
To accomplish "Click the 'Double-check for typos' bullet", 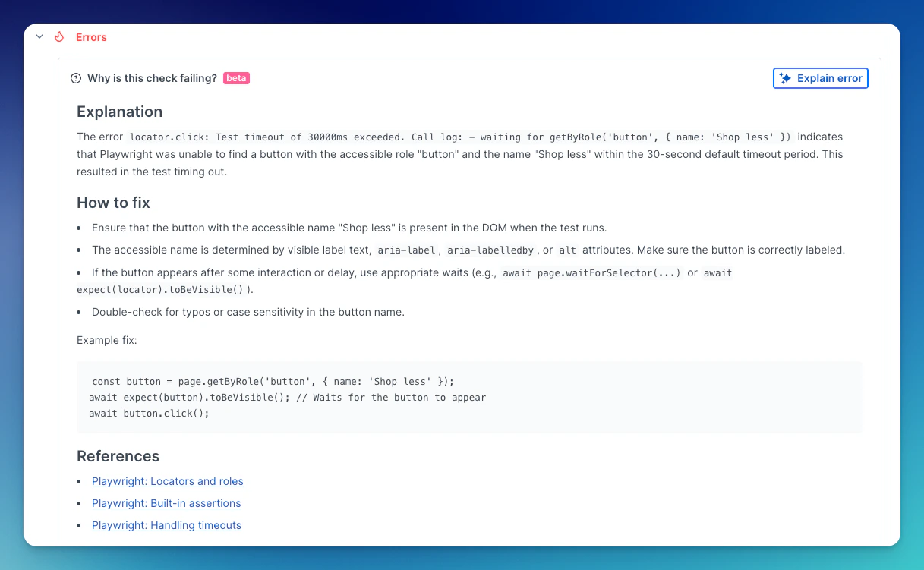I will 248,312.
